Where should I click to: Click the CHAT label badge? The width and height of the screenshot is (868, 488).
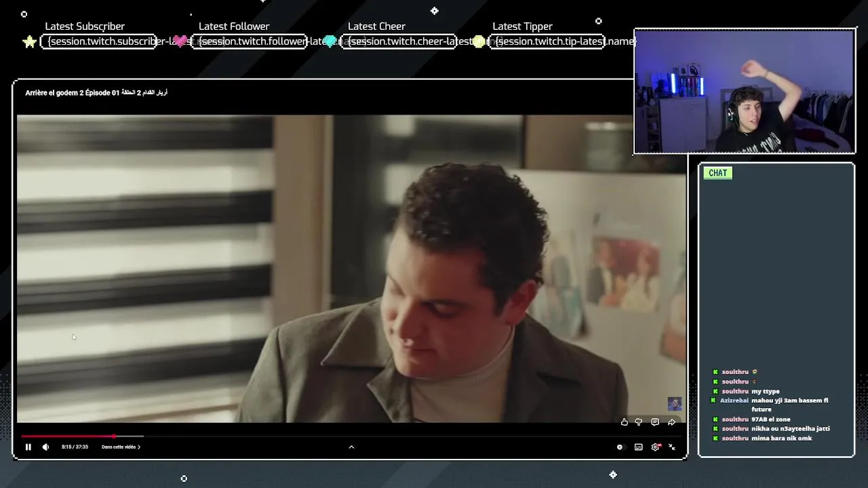(x=717, y=173)
